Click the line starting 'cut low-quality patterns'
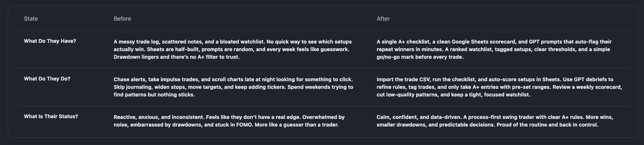Image resolution: width=644 pixels, height=145 pixels. pyautogui.click(x=453, y=95)
